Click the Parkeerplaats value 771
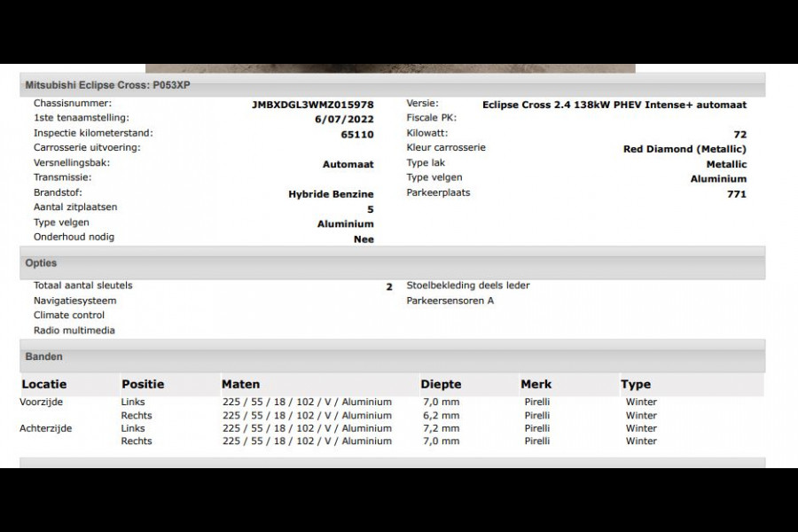This screenshot has width=798, height=532. (x=736, y=194)
